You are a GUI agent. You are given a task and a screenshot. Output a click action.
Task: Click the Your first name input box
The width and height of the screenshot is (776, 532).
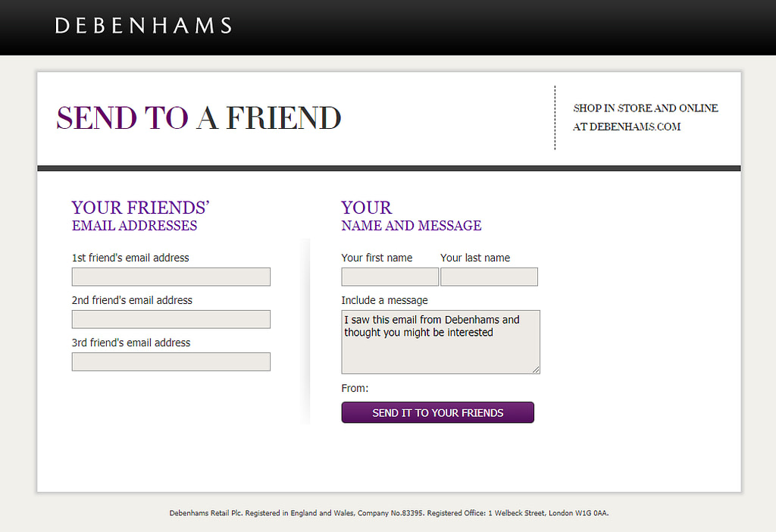(x=390, y=277)
